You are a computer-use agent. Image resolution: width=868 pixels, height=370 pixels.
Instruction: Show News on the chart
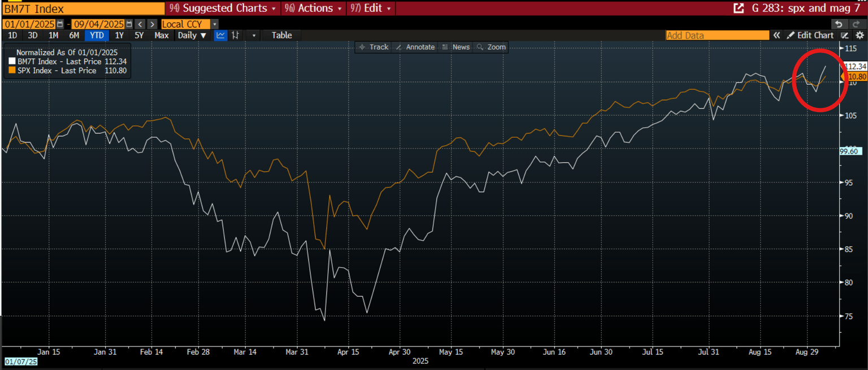(456, 47)
